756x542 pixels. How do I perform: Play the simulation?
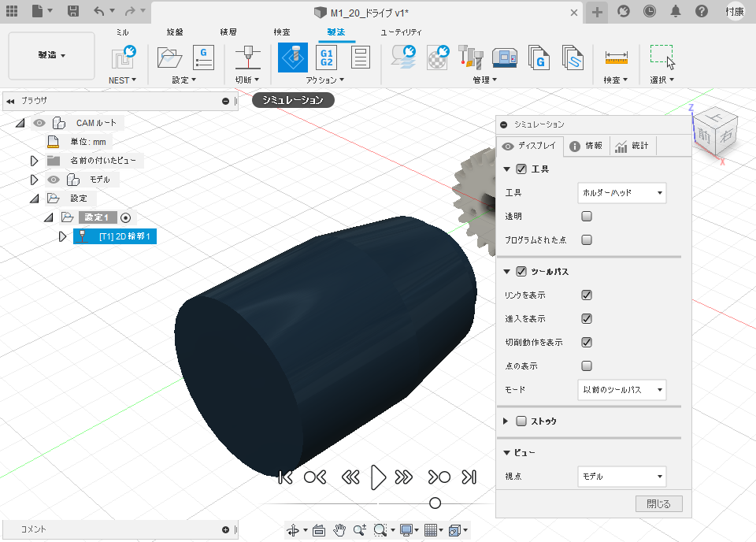coord(378,477)
